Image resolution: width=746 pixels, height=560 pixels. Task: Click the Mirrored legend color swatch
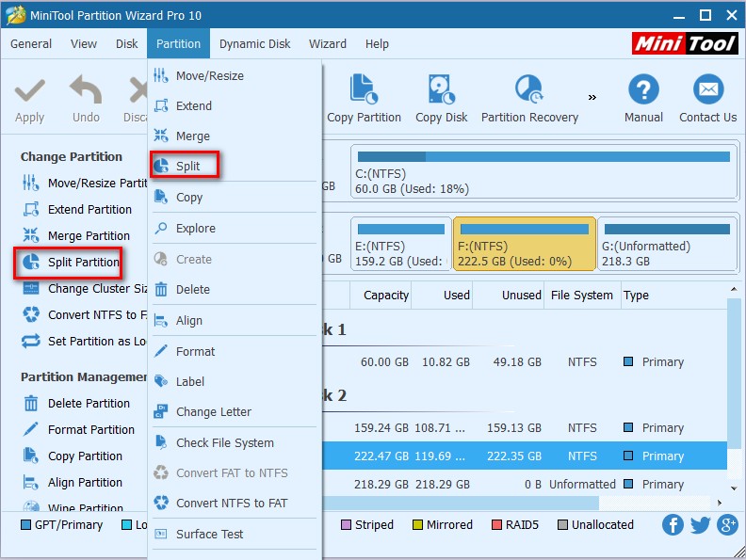(417, 525)
